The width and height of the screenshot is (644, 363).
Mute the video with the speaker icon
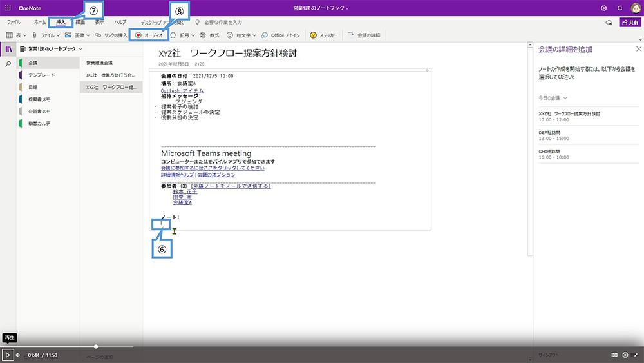(18, 355)
